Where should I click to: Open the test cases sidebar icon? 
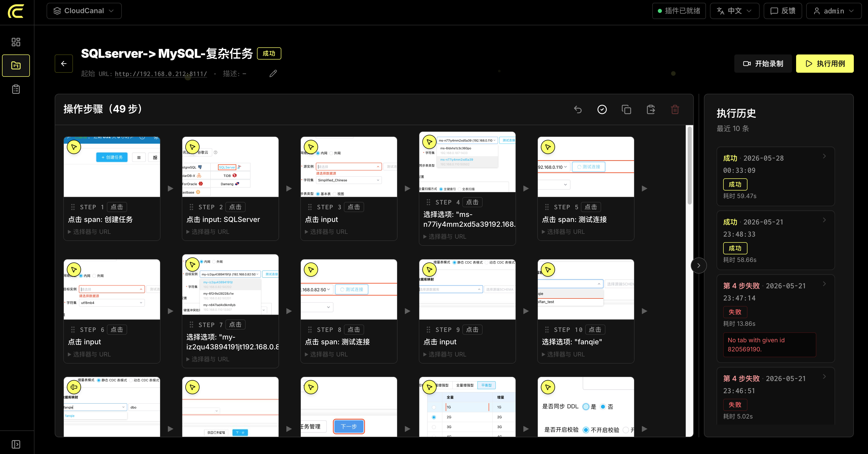pos(16,65)
